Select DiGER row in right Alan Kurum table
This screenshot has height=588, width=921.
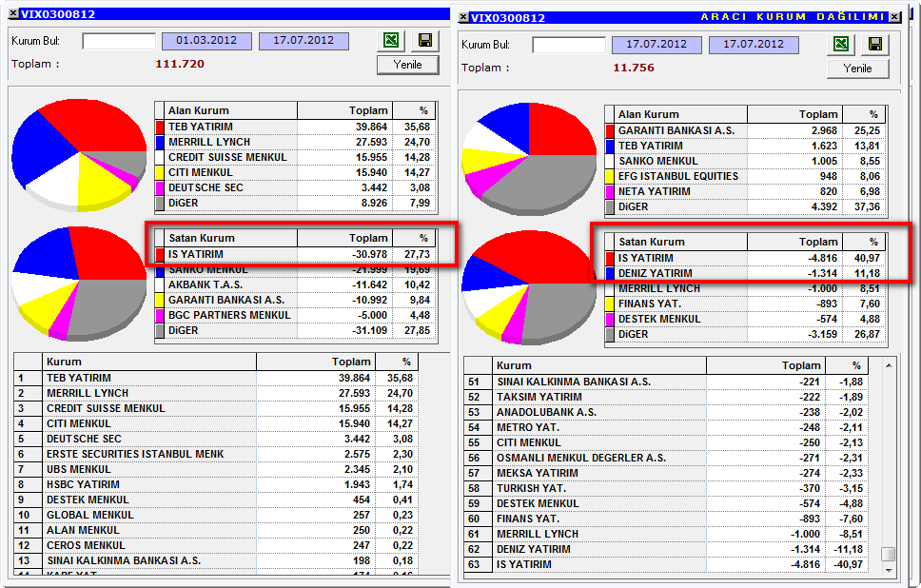click(746, 206)
